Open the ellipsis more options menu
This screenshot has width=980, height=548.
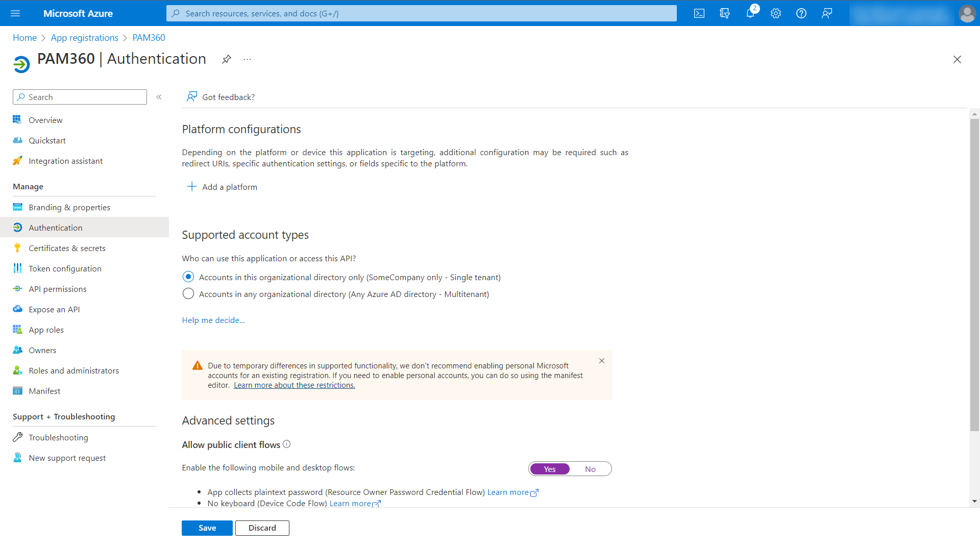tap(248, 59)
